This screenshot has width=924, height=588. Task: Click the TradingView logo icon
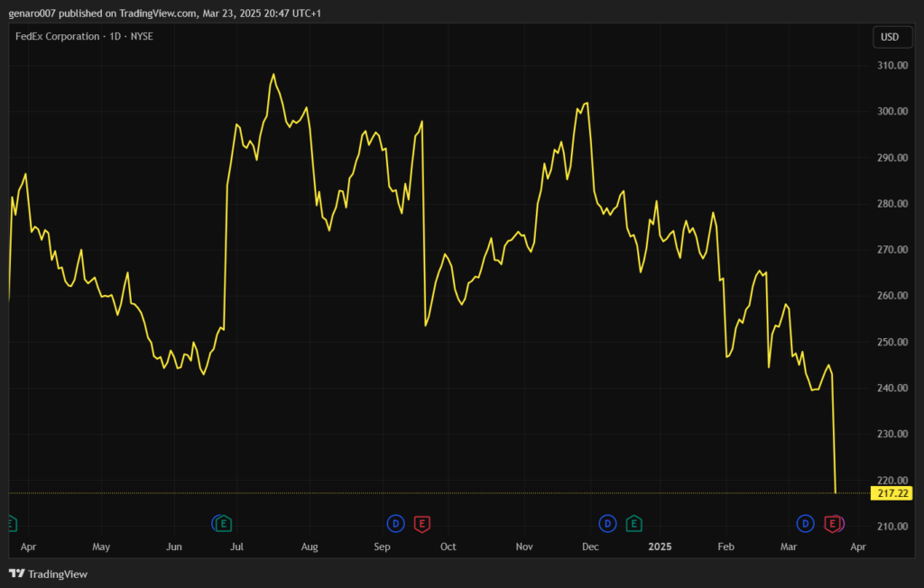[16, 574]
